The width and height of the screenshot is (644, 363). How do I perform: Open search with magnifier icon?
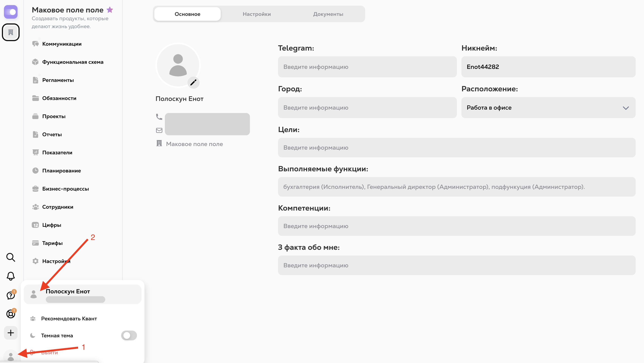[11, 257]
